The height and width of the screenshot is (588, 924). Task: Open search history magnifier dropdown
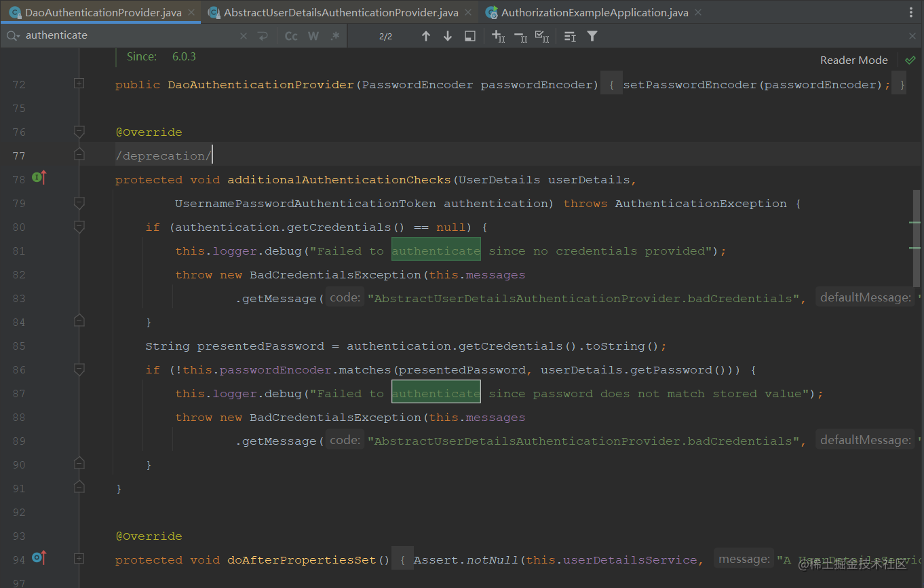(x=13, y=35)
